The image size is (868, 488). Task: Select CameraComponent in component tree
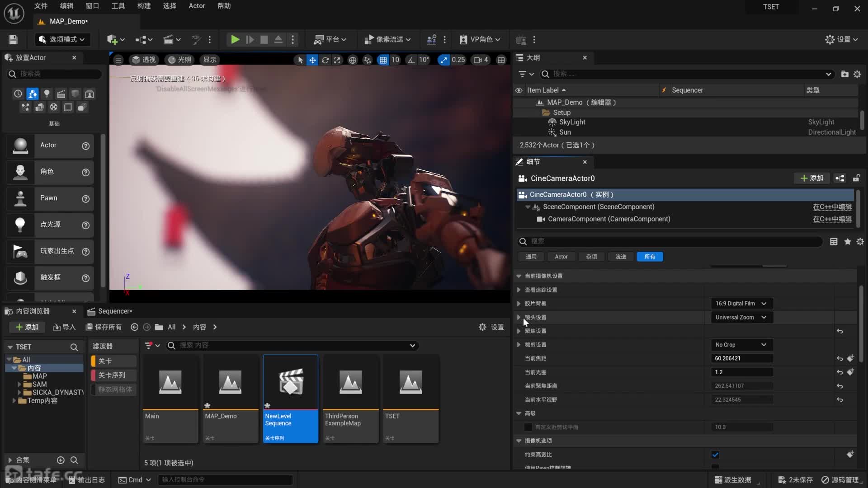tap(609, 219)
